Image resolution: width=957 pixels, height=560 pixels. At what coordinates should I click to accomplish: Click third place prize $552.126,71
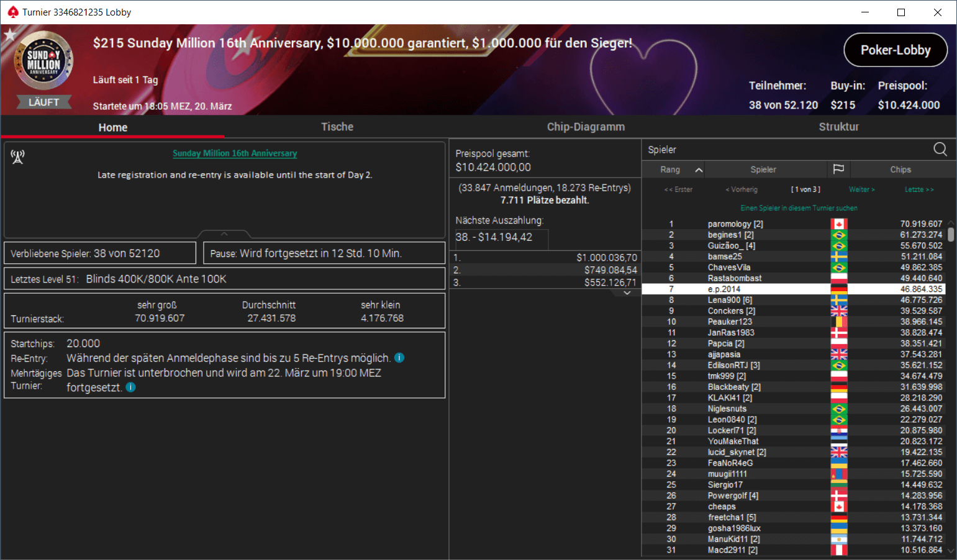click(x=610, y=282)
